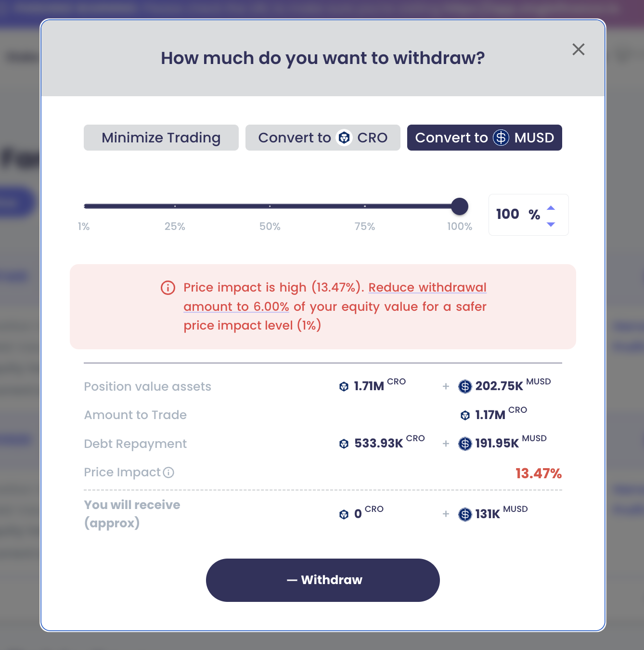
Task: Select the Convert to MUSD option
Action: click(x=484, y=138)
